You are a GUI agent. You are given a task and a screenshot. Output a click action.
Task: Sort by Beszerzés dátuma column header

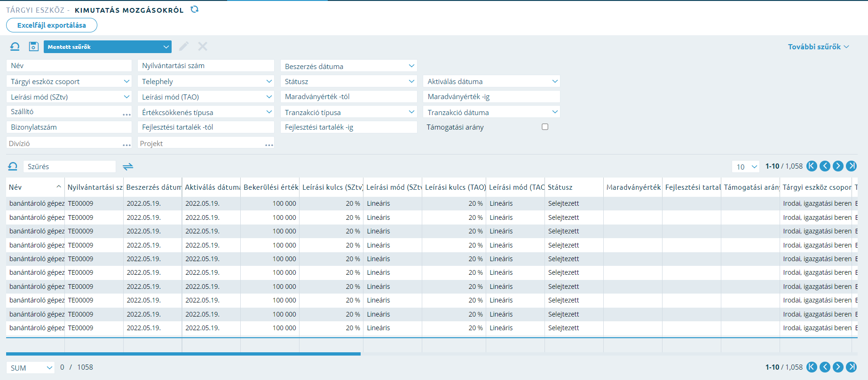[153, 187]
